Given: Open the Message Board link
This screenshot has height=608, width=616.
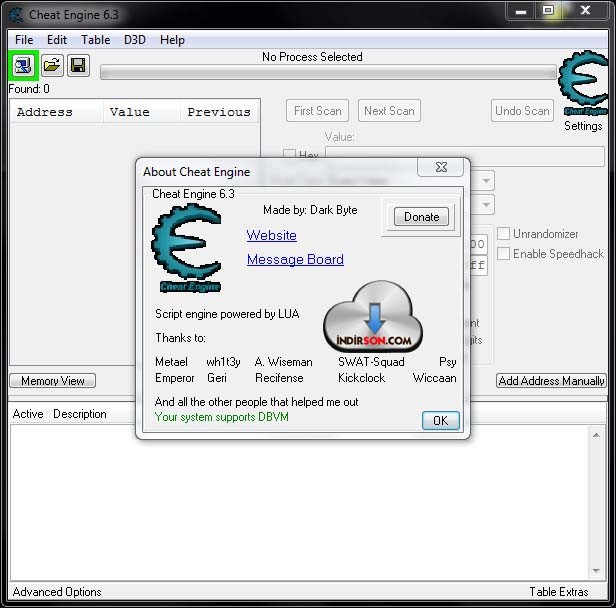Looking at the screenshot, I should pyautogui.click(x=295, y=259).
